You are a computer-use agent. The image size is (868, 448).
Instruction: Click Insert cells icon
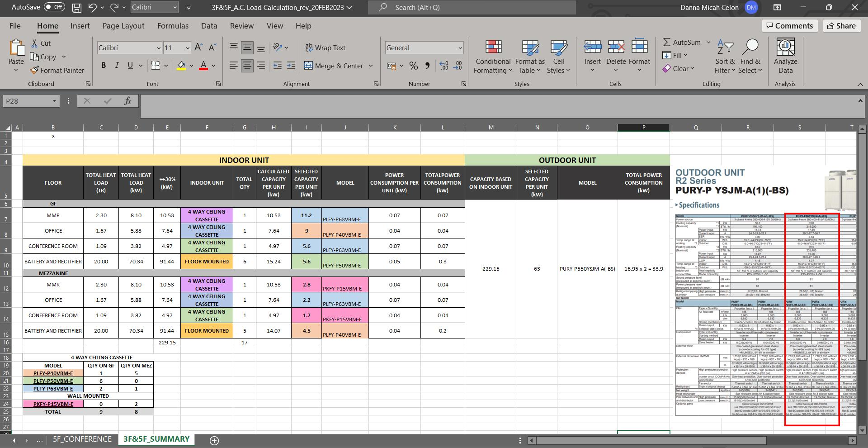(x=592, y=47)
